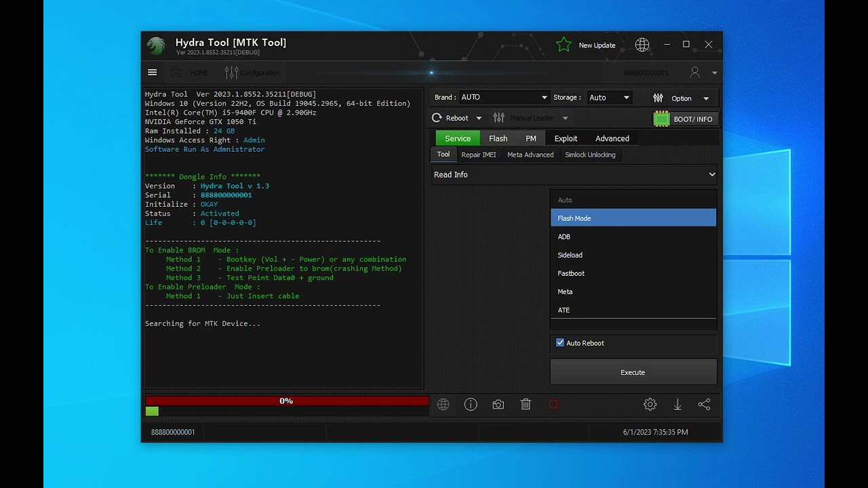Toggle the Auto Reboot checkbox
868x488 pixels.
coord(560,343)
